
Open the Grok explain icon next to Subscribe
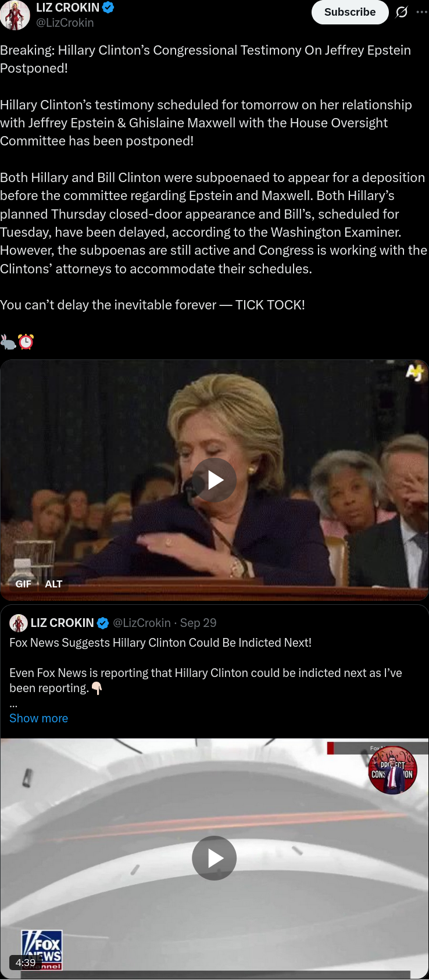[x=402, y=12]
